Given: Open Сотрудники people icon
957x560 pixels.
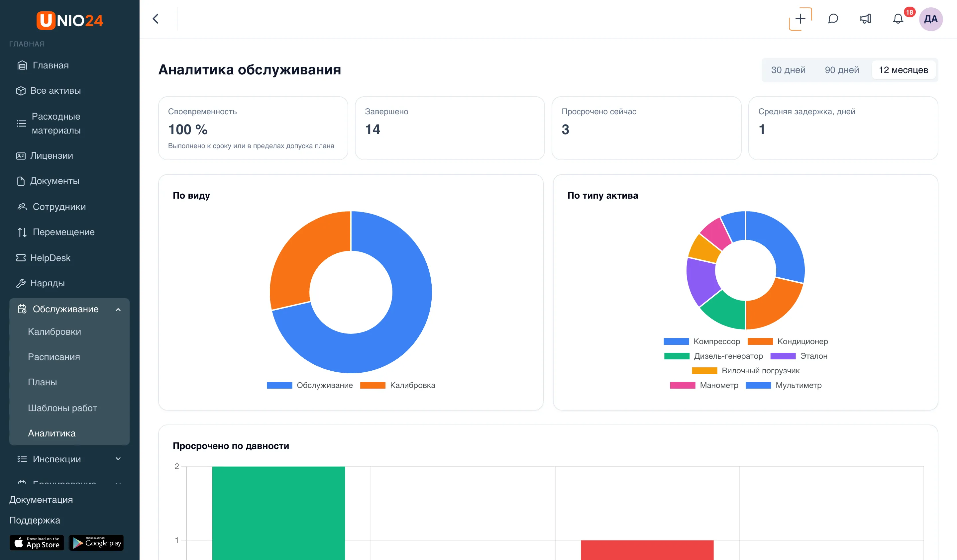Looking at the screenshot, I should tap(22, 207).
